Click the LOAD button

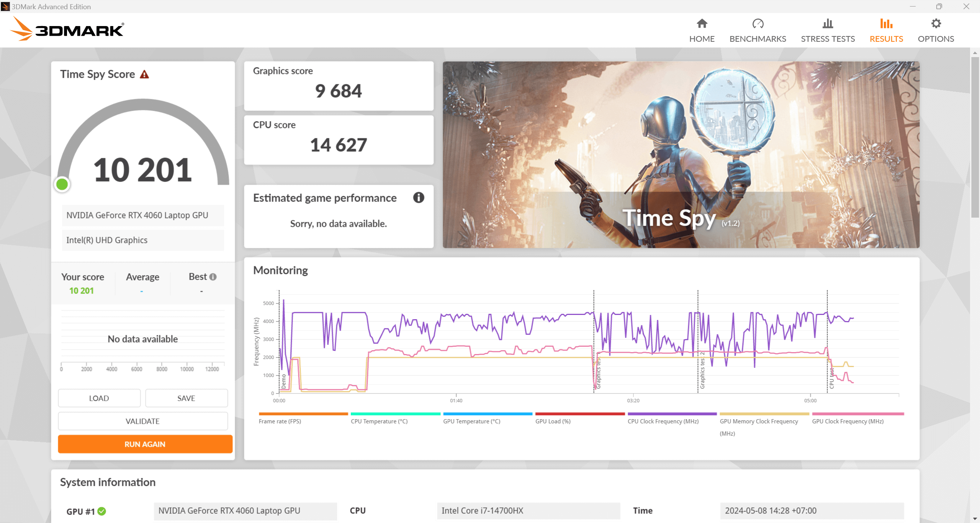(99, 398)
